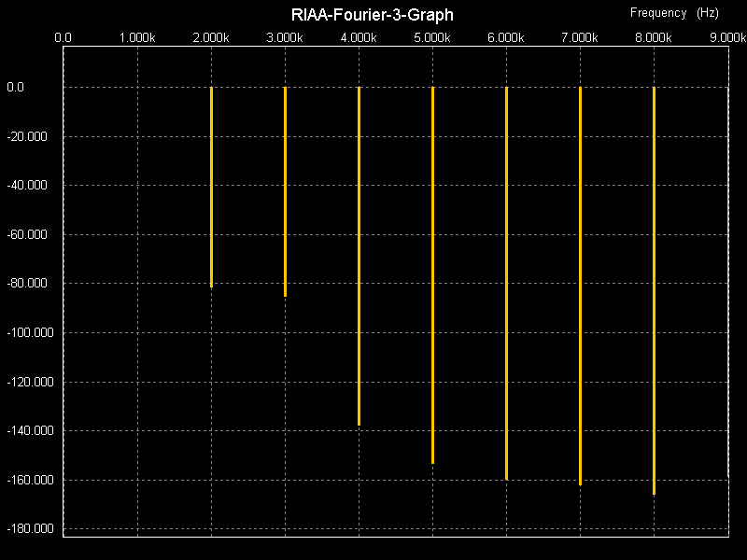Click the 0.0 amplitude axis label
Screen dimensions: 747x560
click(15, 87)
